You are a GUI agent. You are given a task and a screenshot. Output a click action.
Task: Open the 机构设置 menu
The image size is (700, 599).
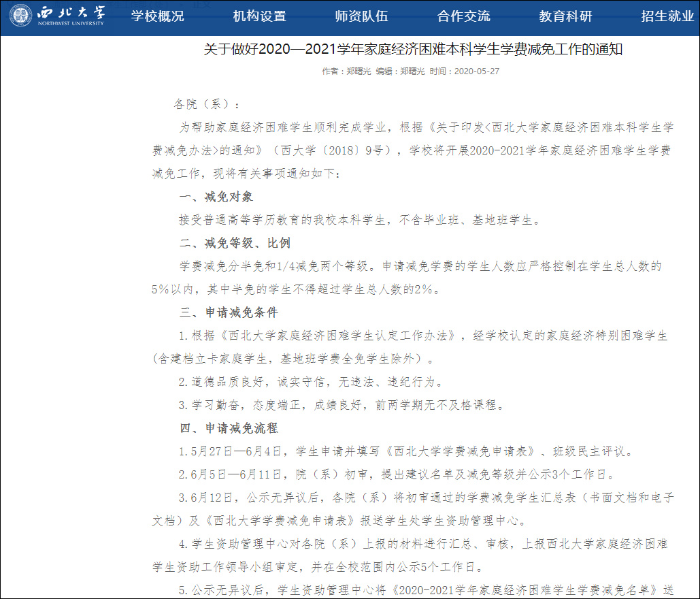(x=260, y=16)
